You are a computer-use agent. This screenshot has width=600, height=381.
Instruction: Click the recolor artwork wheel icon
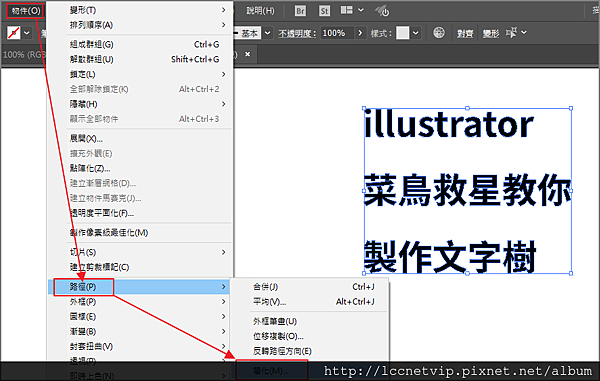click(439, 33)
